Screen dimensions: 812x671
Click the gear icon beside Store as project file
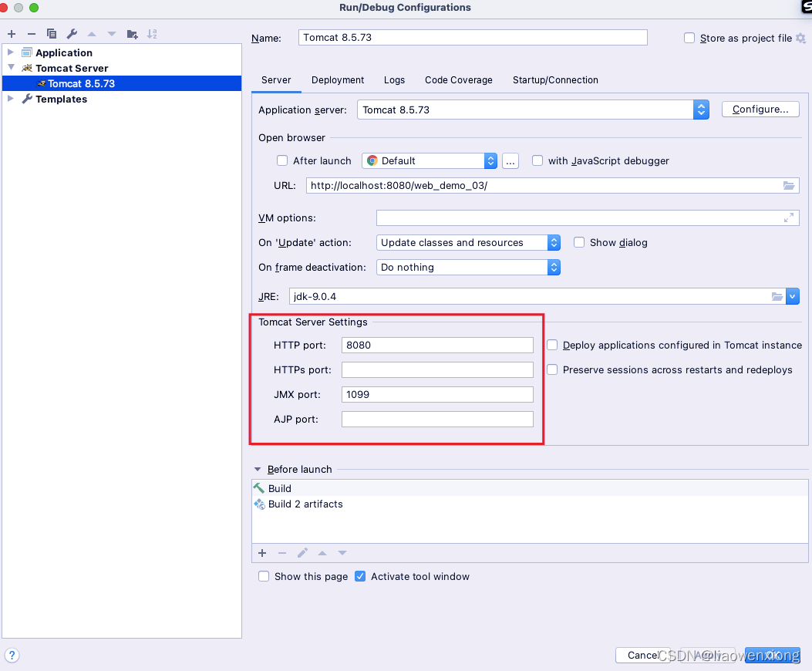tap(800, 39)
